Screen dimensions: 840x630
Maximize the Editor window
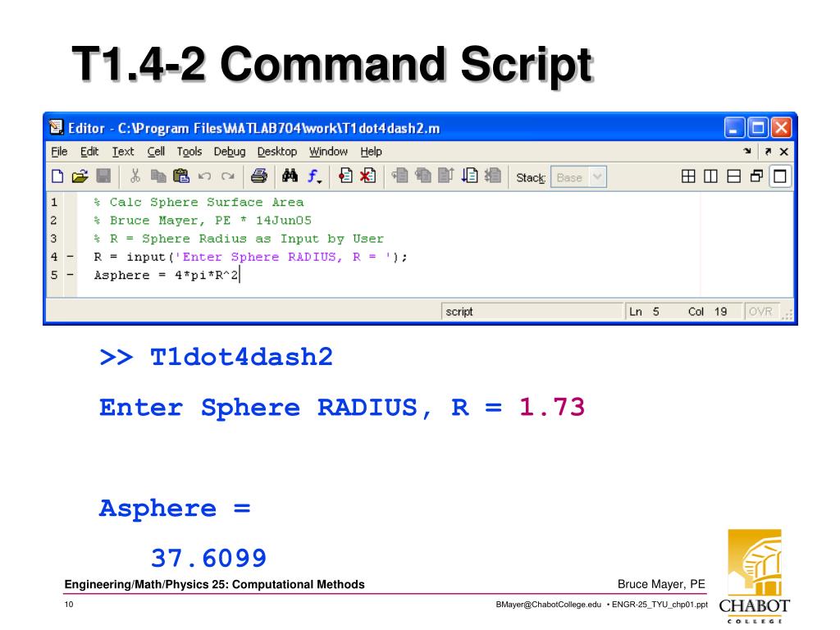coord(758,128)
